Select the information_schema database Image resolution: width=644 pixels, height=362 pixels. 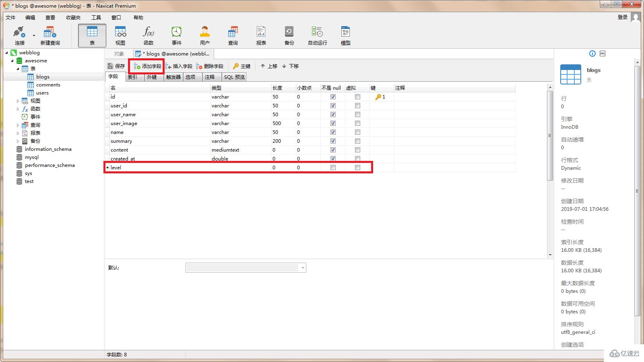point(48,149)
